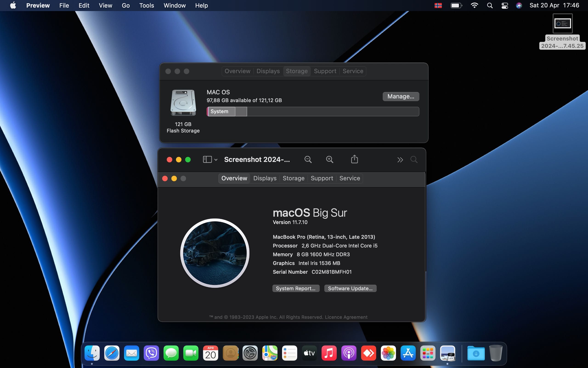
Task: Open Launchpad from the Dock
Action: click(428, 353)
